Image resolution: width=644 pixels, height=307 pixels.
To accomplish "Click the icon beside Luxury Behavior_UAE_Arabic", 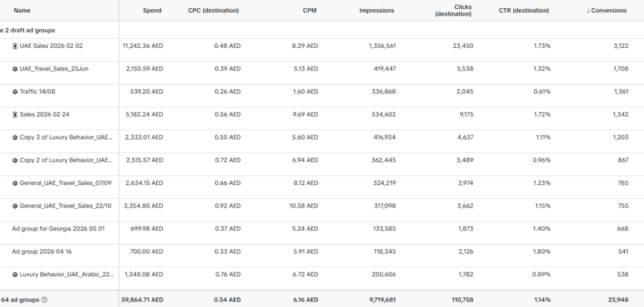I will pyautogui.click(x=15, y=274).
